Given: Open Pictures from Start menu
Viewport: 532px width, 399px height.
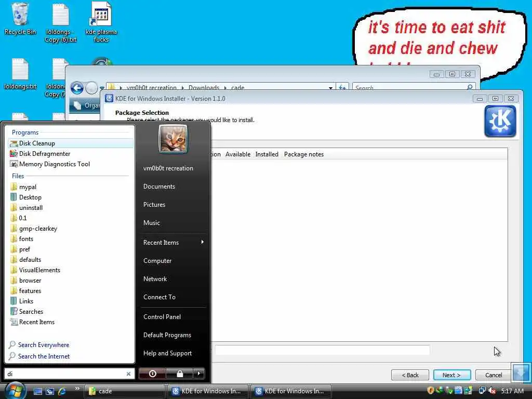Looking at the screenshot, I should click(154, 205).
